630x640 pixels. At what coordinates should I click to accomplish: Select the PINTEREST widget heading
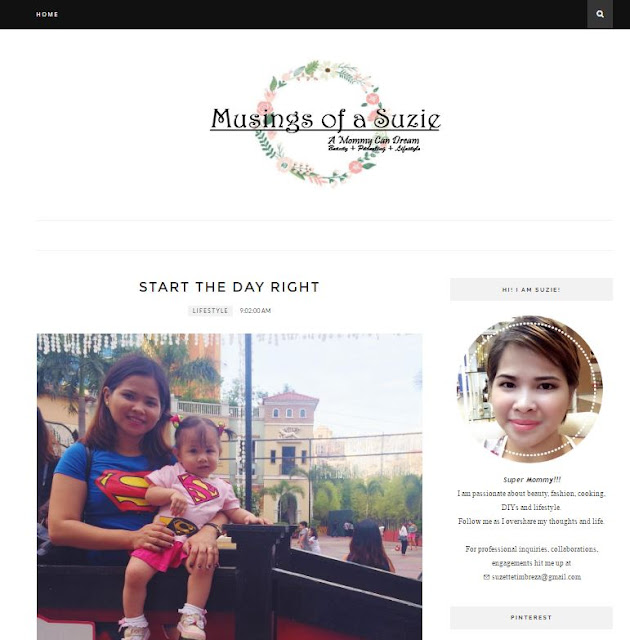pyautogui.click(x=531, y=618)
